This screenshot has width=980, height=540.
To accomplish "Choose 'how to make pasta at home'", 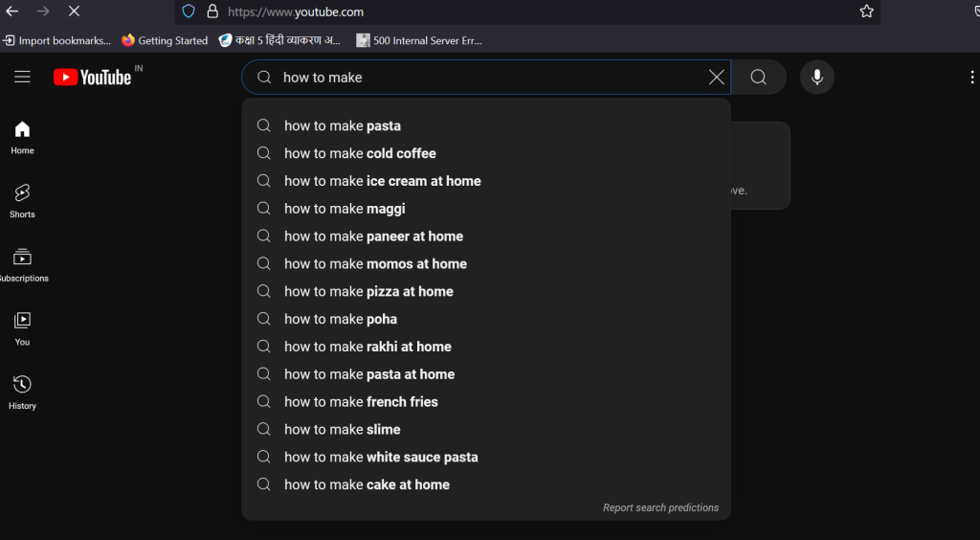I will click(x=486, y=373).
